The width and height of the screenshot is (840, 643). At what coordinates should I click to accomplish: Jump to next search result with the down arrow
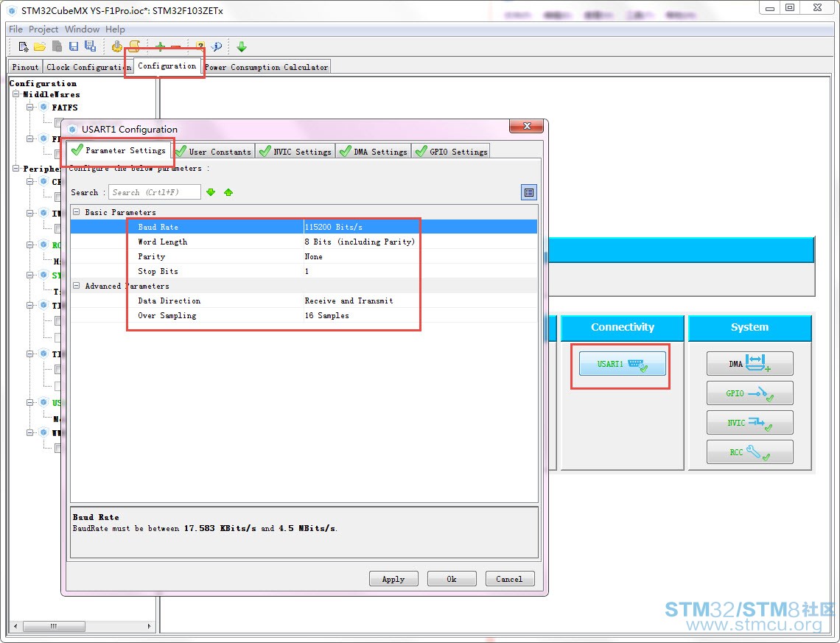click(211, 192)
